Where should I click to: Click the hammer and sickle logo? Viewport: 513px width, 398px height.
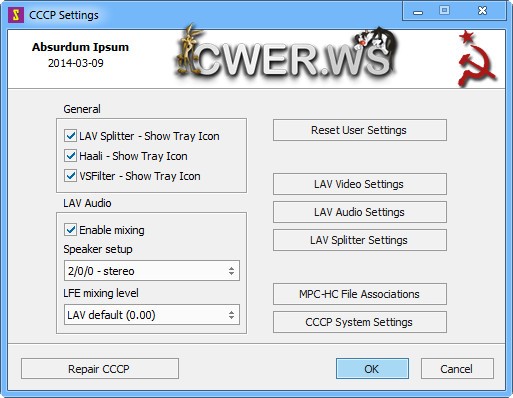tap(476, 59)
